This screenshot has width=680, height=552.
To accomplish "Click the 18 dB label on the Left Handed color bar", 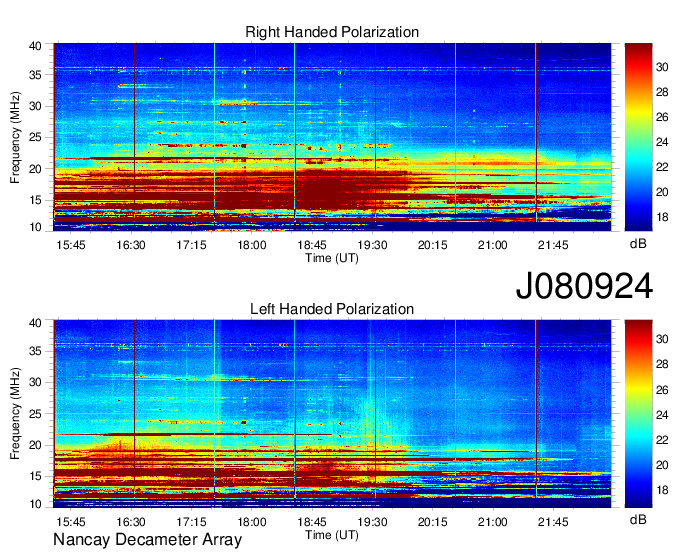I will pyautogui.click(x=662, y=490).
